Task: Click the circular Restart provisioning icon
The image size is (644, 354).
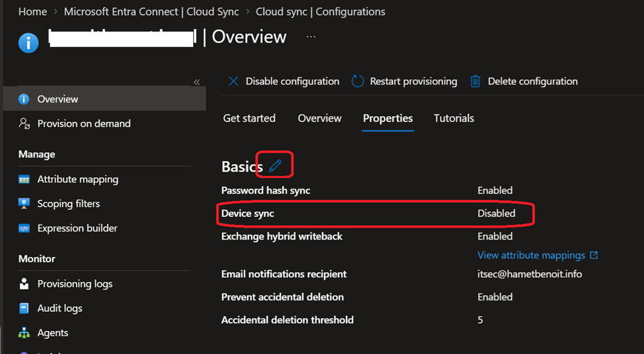Action: [358, 81]
